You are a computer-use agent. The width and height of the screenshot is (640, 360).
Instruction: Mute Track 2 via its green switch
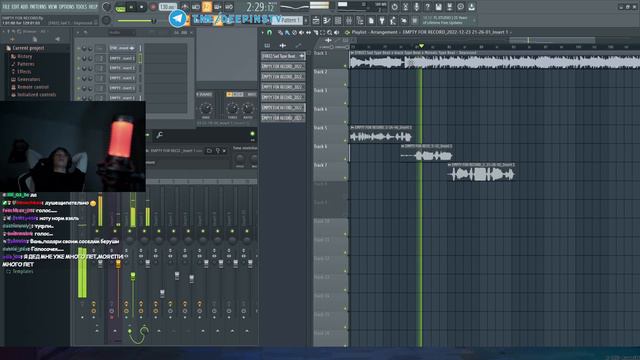(345, 84)
